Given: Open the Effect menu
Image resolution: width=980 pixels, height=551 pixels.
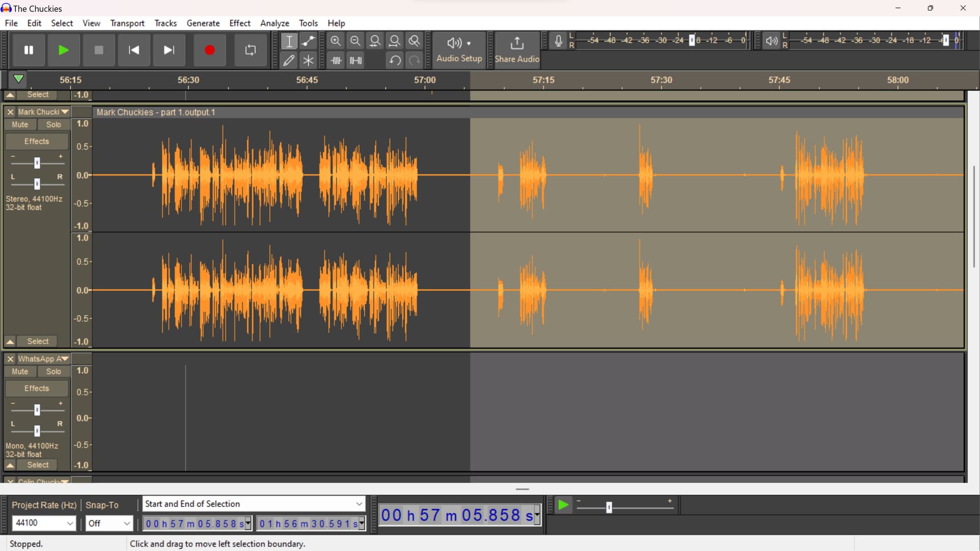Looking at the screenshot, I should (x=239, y=23).
